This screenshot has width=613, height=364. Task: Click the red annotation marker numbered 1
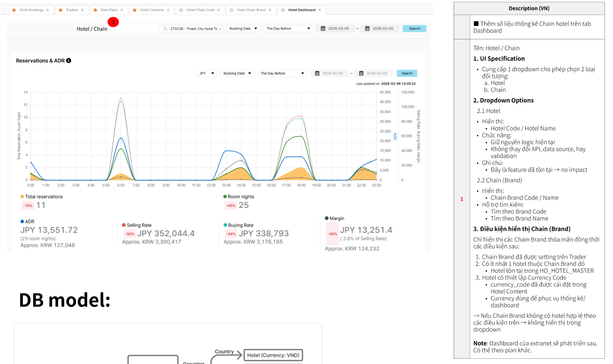[x=114, y=22]
